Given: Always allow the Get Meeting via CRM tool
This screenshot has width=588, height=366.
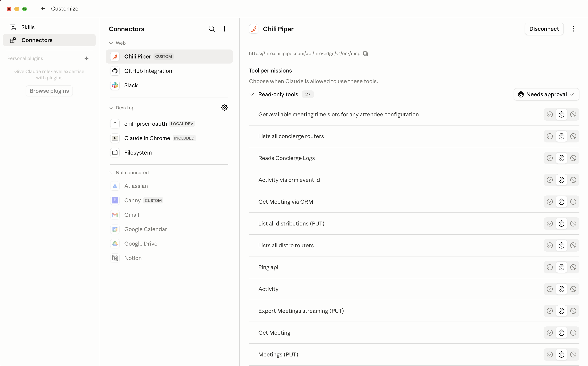Looking at the screenshot, I should [x=550, y=202].
